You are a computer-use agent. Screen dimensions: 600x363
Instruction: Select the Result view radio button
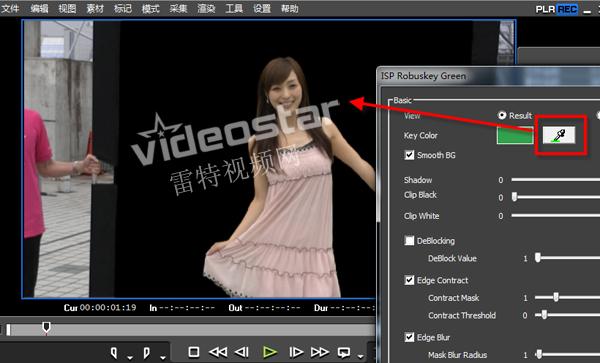502,115
